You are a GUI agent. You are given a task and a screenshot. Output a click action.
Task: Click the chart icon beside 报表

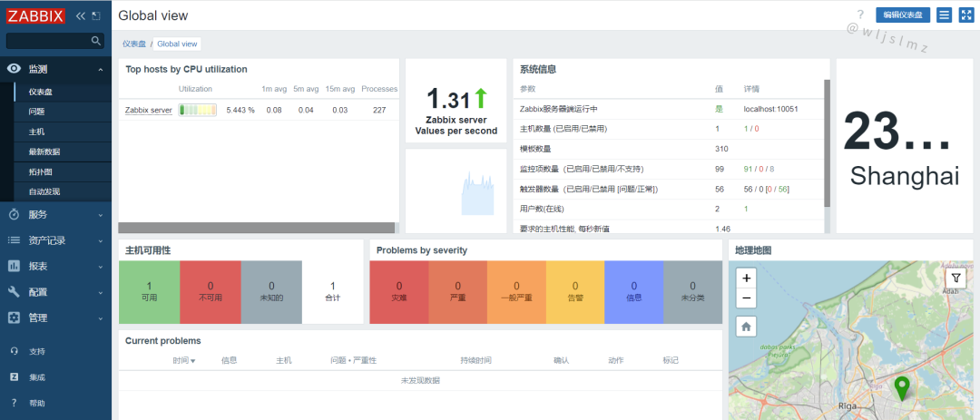pyautogui.click(x=14, y=267)
